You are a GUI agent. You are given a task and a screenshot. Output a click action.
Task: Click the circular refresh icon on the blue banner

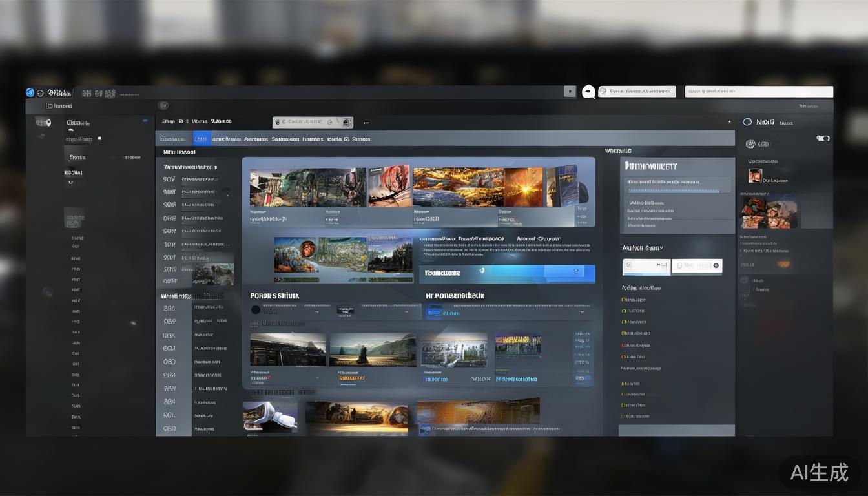click(575, 273)
